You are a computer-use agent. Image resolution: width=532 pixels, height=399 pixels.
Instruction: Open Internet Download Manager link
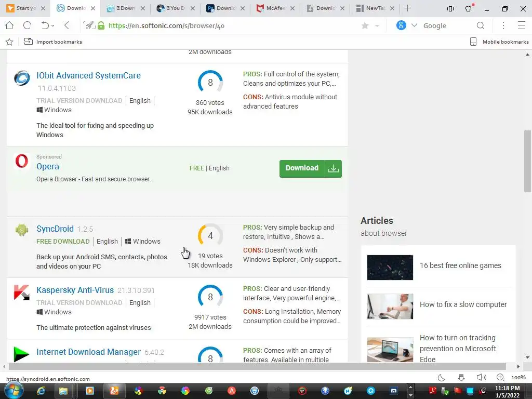[88, 352]
